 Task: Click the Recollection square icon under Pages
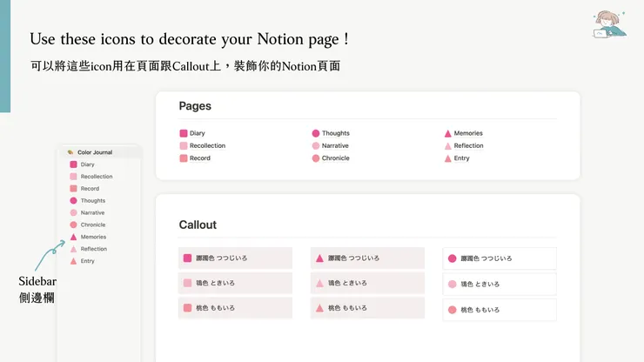point(184,145)
